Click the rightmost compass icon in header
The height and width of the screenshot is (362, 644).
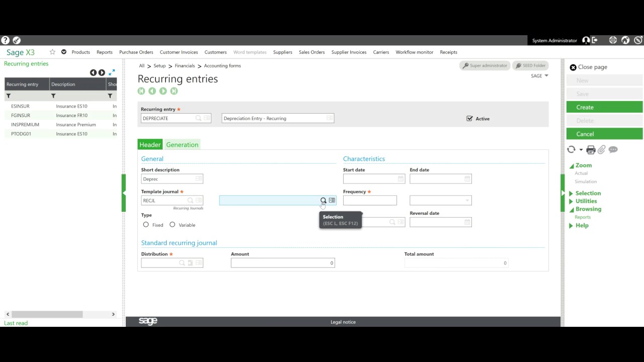[x=638, y=40]
